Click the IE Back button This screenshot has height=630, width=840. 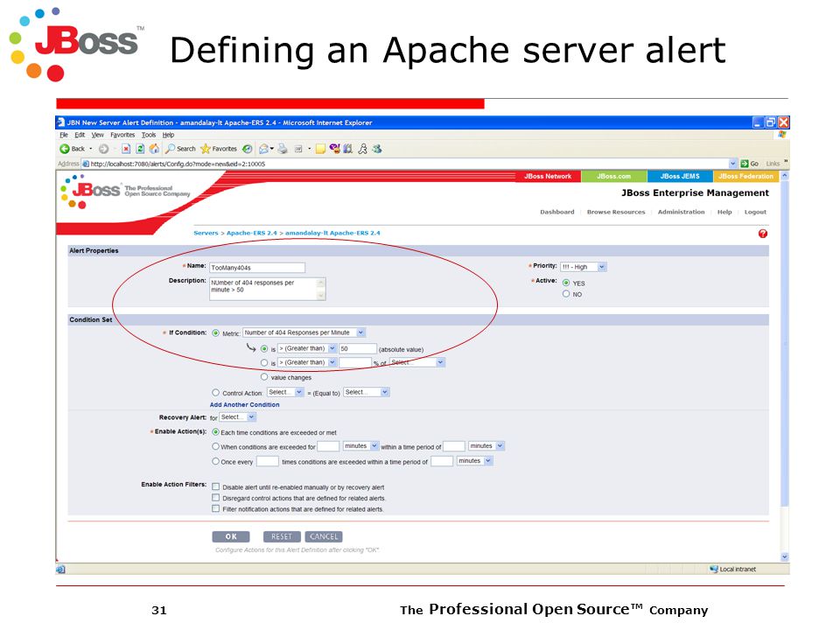(73, 149)
